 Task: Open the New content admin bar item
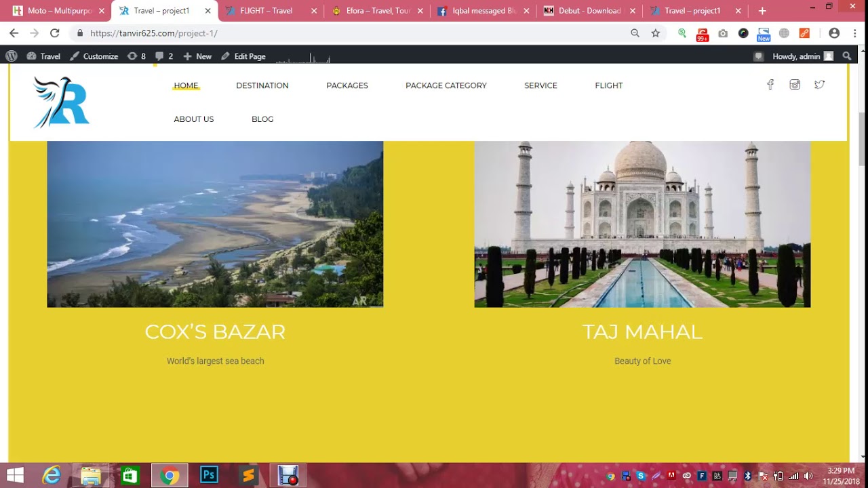(x=197, y=56)
